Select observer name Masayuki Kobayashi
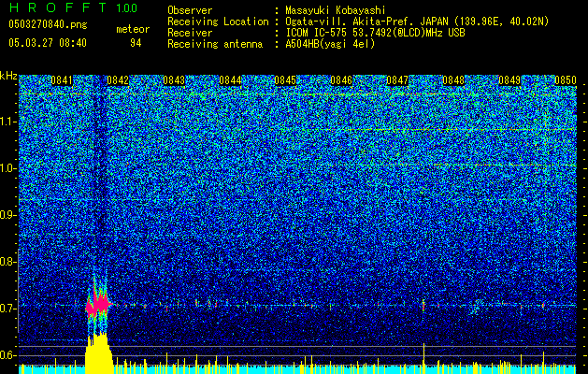 click(x=336, y=10)
